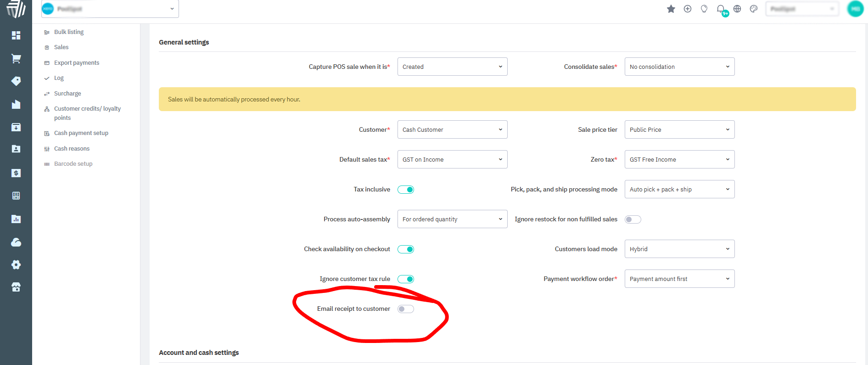868x365 pixels.
Task: Open the Payment workflow order dropdown
Action: tap(679, 279)
